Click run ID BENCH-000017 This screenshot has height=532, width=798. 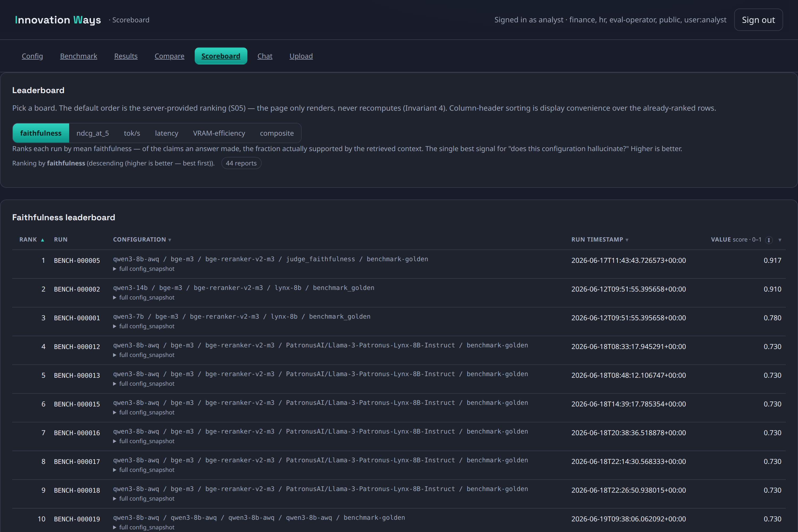[77, 462]
